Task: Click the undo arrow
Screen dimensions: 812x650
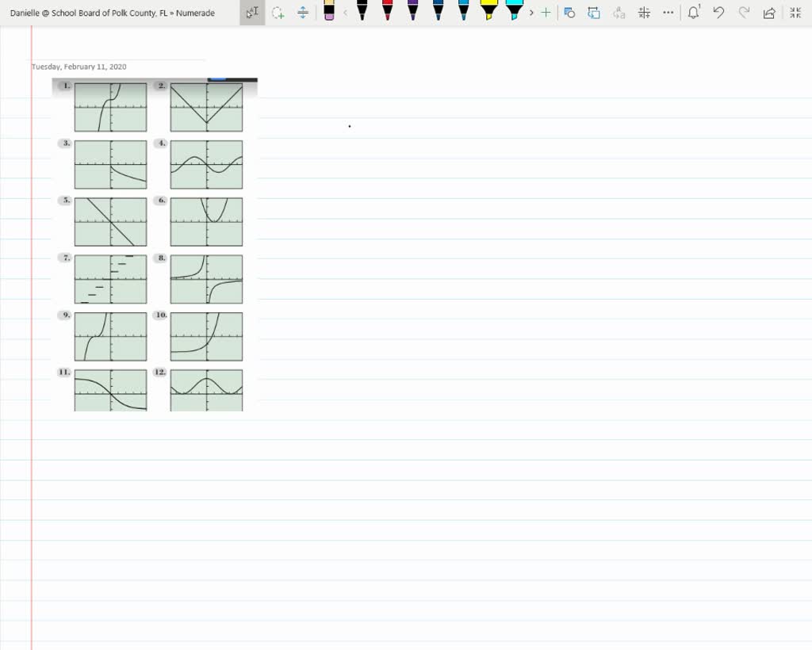Action: click(718, 12)
